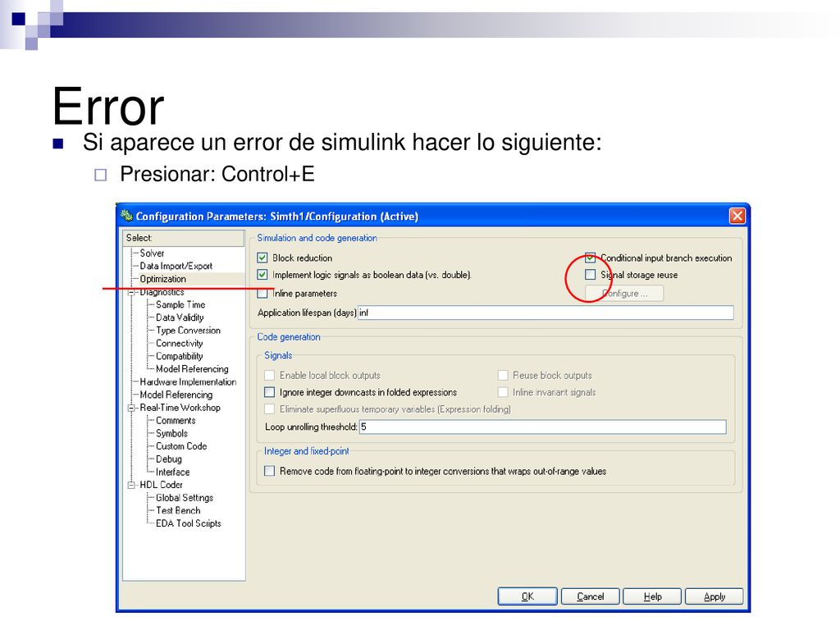Collapse the Real-Time Workshop tree node
840x630 pixels.
pos(131,408)
